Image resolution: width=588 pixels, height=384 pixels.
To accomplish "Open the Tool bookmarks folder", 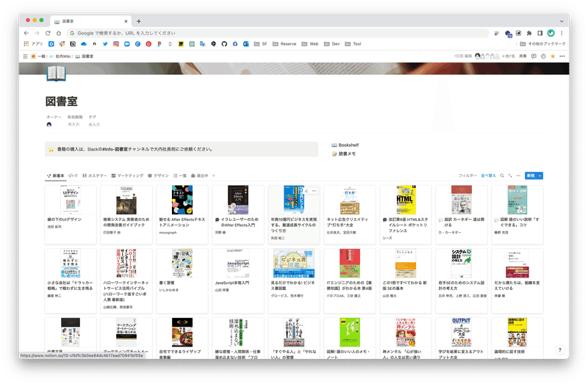I will [x=354, y=44].
